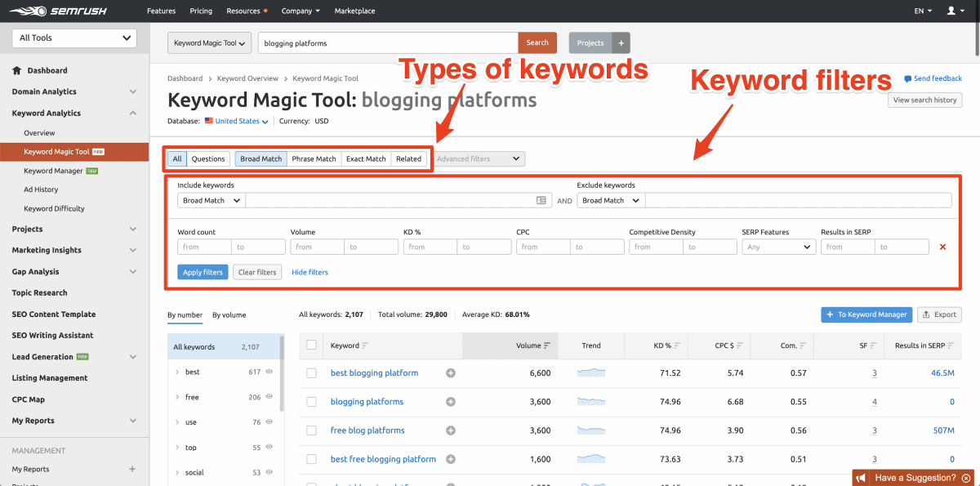Add 'blogging platforms' keyword with plus icon
This screenshot has height=486, width=980.
tap(451, 402)
